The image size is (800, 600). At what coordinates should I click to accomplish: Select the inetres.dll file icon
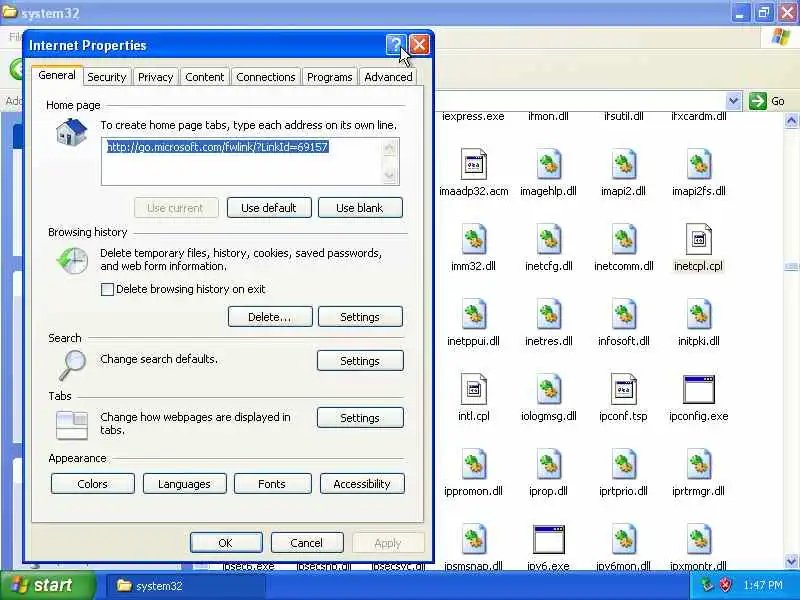(548, 314)
